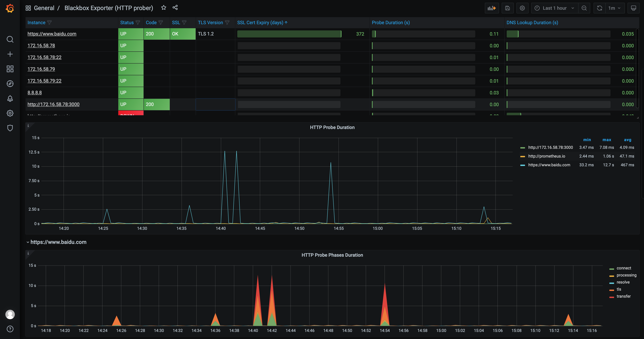
Task: Open dashboard settings gear in top bar
Action: [x=522, y=8]
